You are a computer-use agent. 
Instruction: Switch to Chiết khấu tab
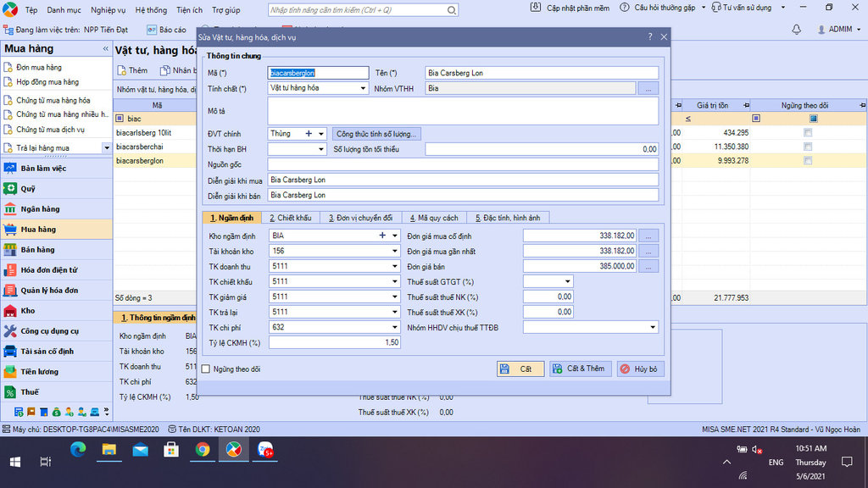pyautogui.click(x=290, y=218)
